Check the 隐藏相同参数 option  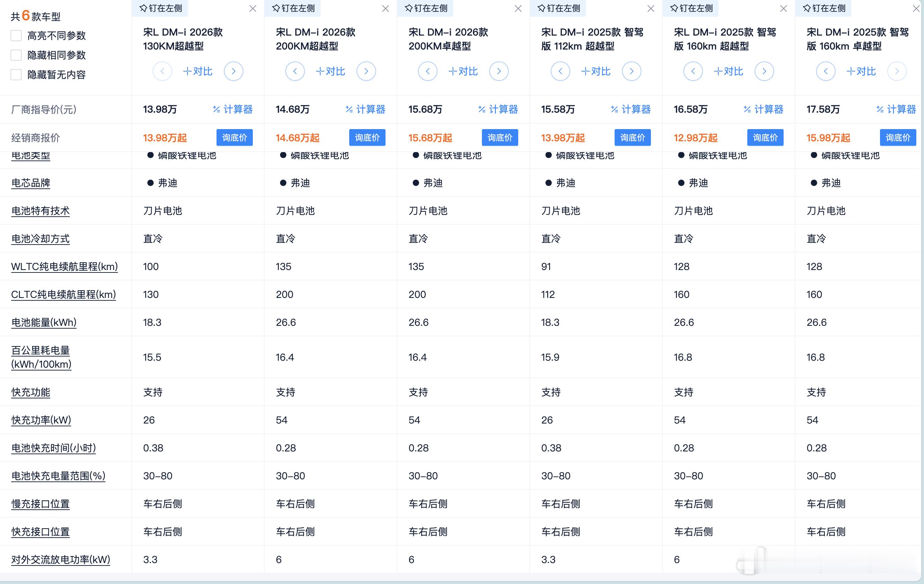click(16, 55)
